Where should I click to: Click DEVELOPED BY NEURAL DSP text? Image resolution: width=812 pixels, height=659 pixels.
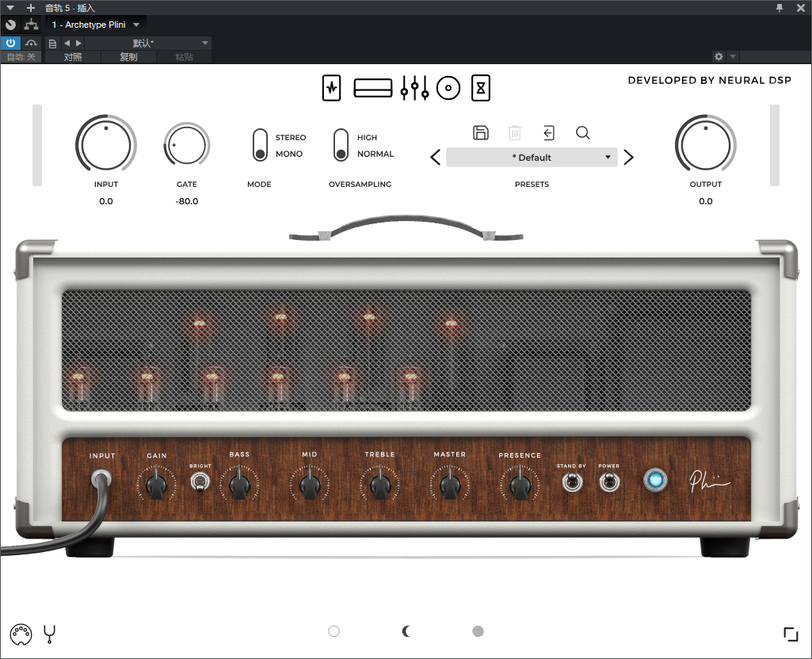(710, 80)
